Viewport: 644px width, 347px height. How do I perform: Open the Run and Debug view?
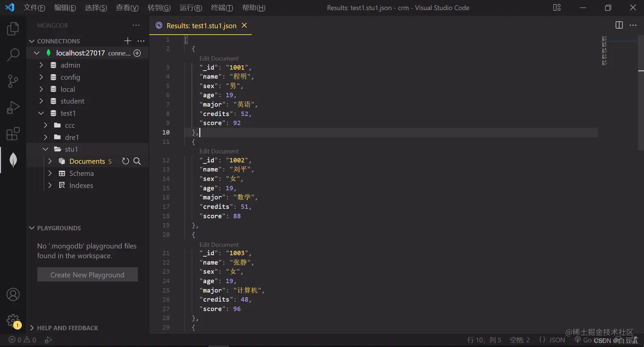click(13, 107)
